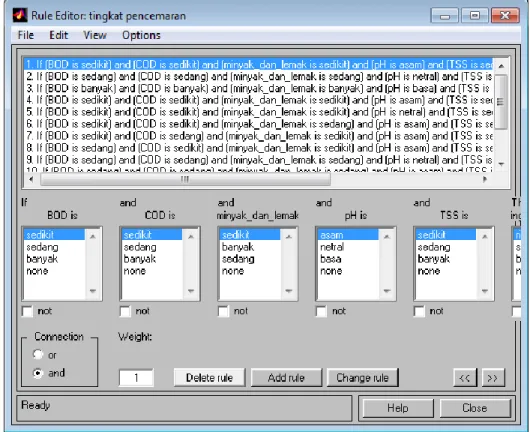Select the 'and' connection radio button

click(38, 373)
